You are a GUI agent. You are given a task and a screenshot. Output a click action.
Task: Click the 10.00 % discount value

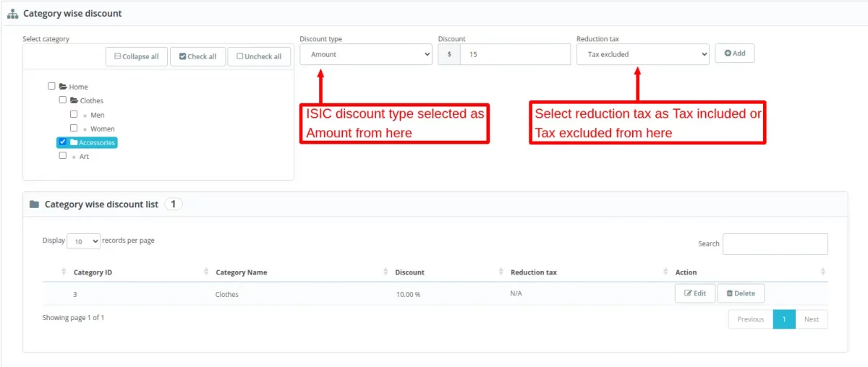click(408, 295)
